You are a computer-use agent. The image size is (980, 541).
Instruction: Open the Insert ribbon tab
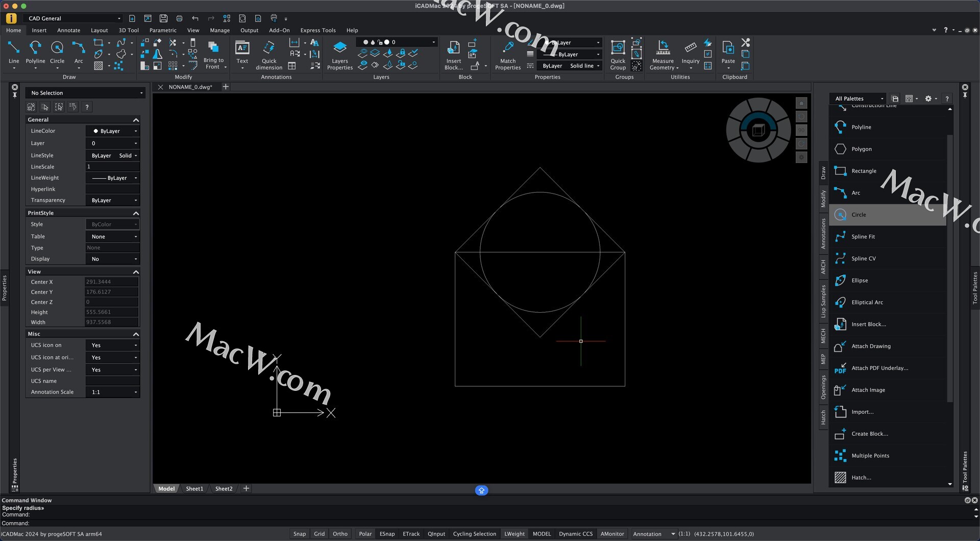point(39,30)
